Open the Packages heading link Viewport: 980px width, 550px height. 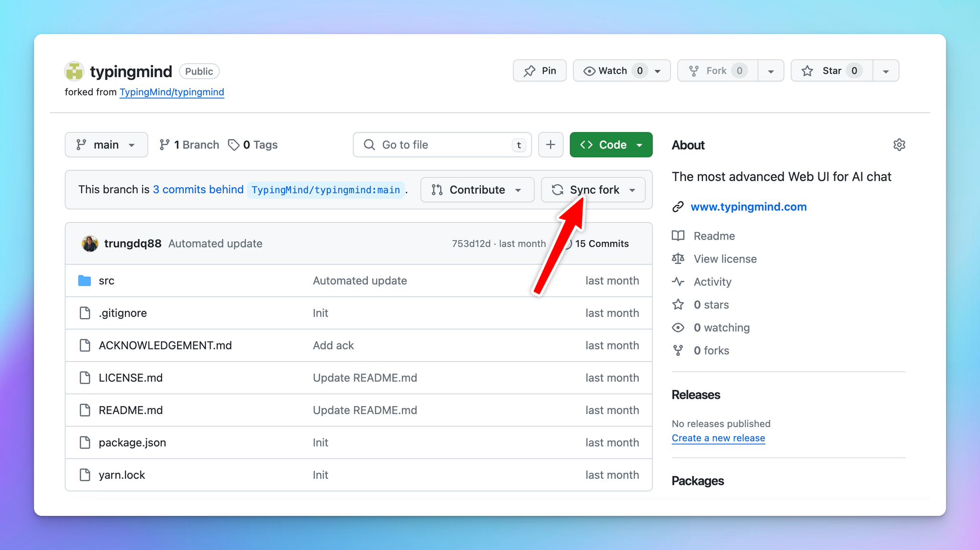pyautogui.click(x=698, y=481)
